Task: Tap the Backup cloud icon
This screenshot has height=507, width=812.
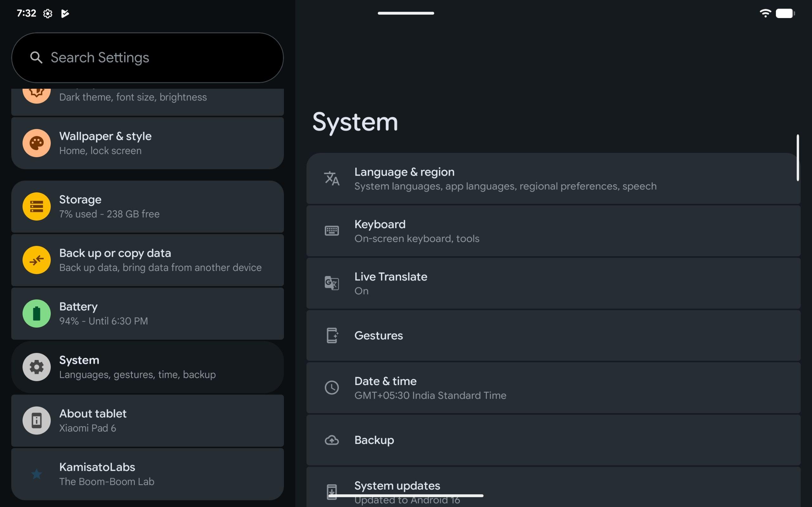Action: tap(331, 440)
